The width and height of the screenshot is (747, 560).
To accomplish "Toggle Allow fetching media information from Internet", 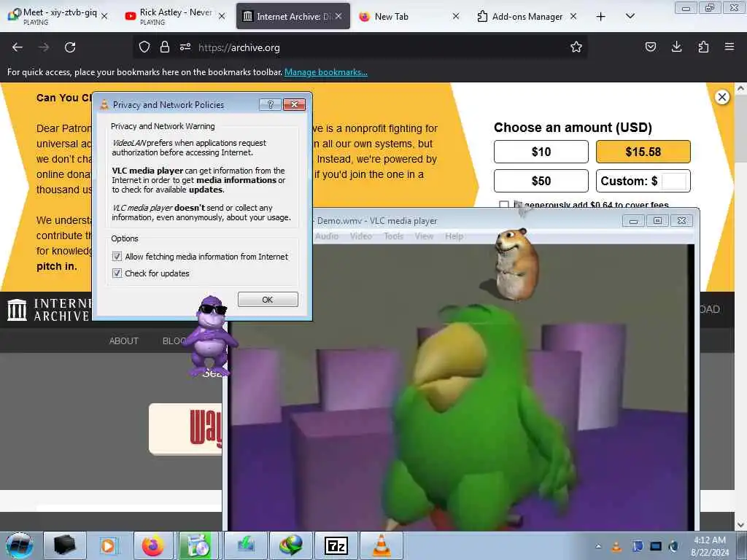I will pos(117,257).
